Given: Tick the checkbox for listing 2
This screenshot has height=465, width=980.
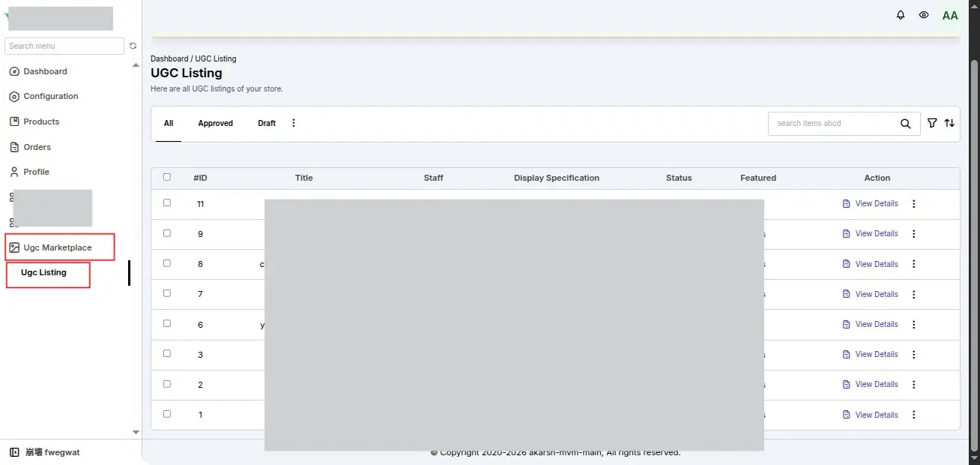Looking at the screenshot, I should click(x=167, y=383).
